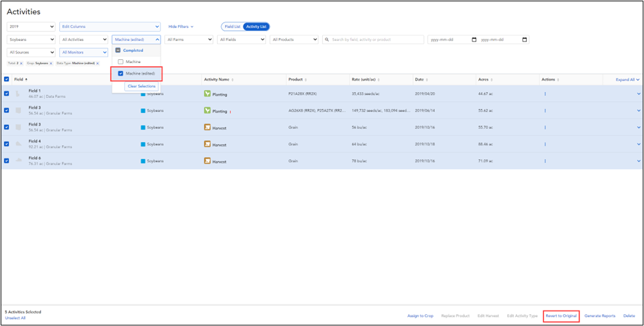Select the Activity List tab
The image size is (644, 326).
click(x=257, y=27)
